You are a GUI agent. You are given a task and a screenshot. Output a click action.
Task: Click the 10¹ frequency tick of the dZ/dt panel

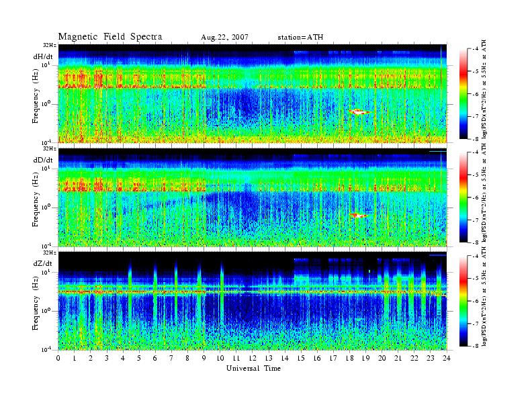coord(46,271)
